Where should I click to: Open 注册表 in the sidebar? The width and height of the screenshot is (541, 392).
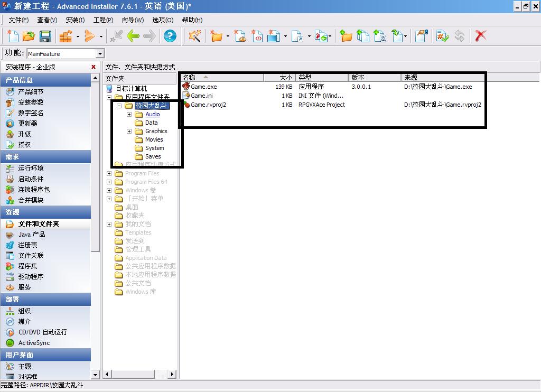tap(27, 245)
